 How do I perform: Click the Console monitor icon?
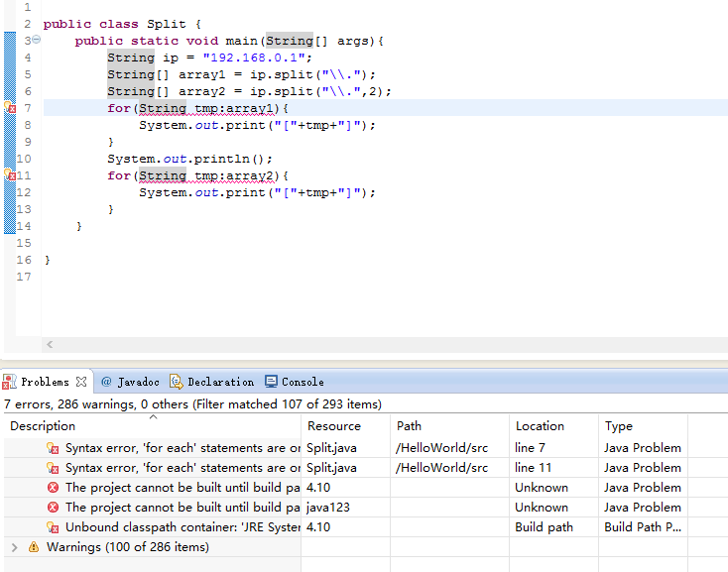click(x=271, y=382)
